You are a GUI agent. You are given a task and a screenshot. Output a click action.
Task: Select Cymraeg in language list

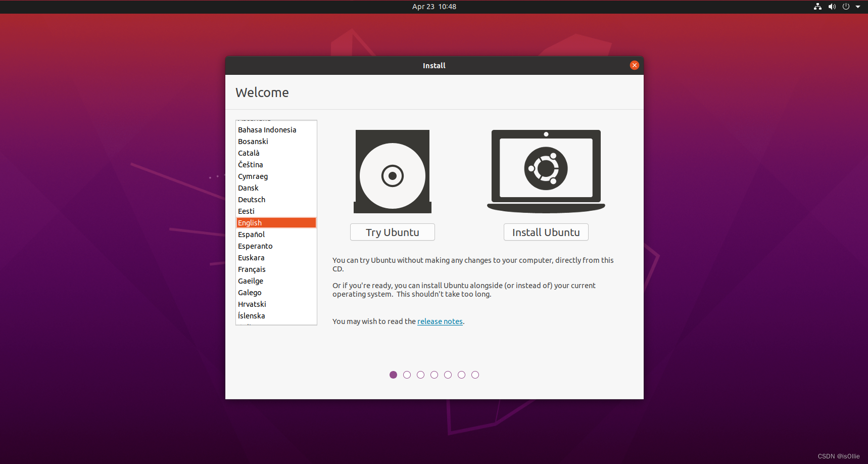pos(276,176)
